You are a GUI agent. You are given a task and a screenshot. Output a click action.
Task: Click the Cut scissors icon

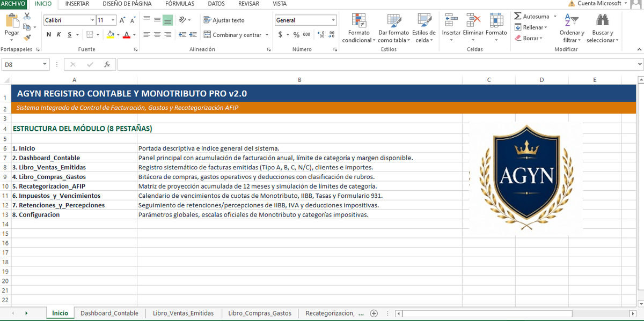pyautogui.click(x=27, y=17)
